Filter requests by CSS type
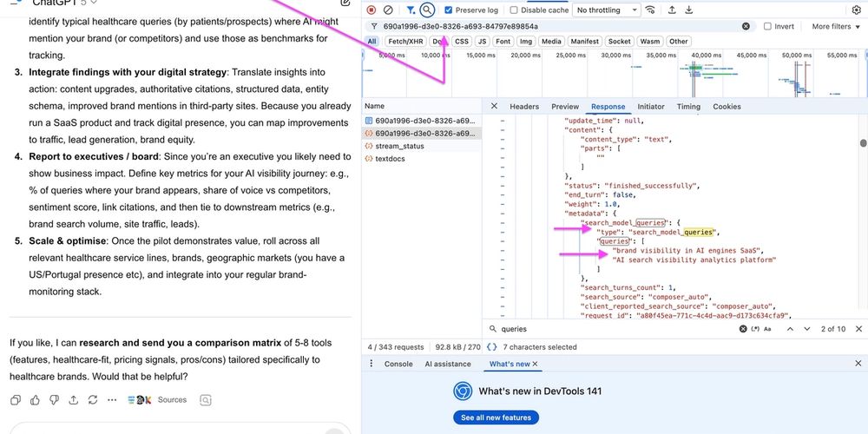This screenshot has width=868, height=434. click(461, 42)
